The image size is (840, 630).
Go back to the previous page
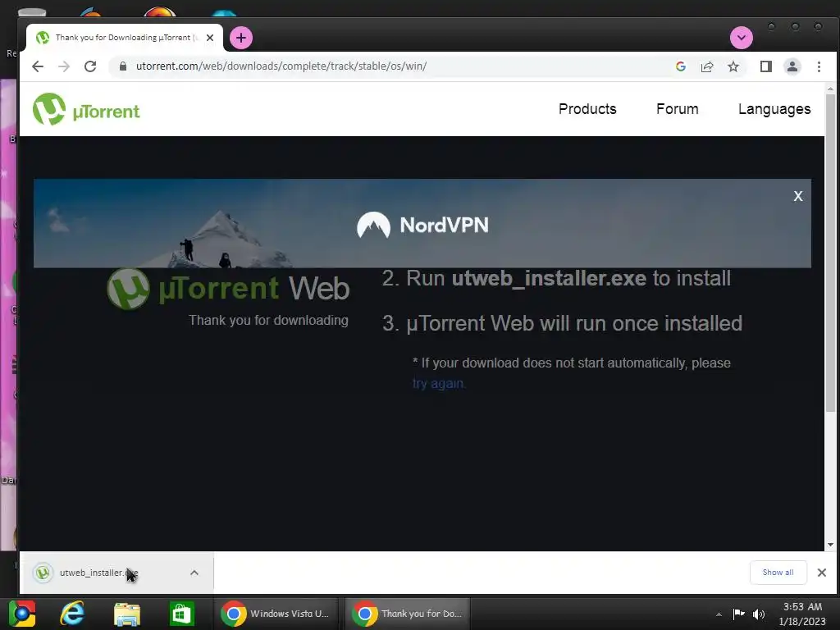coord(38,66)
